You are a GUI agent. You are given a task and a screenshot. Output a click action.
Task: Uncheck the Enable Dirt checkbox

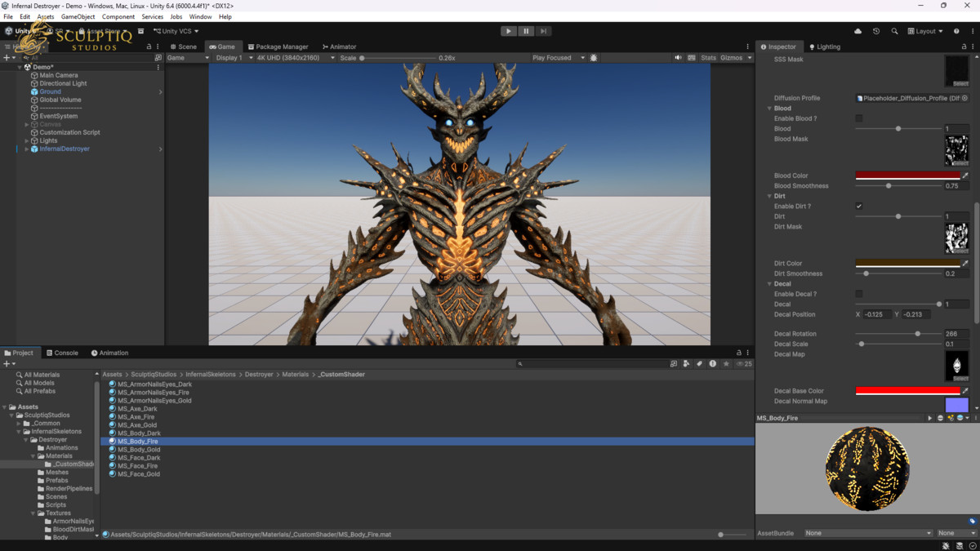coord(858,207)
